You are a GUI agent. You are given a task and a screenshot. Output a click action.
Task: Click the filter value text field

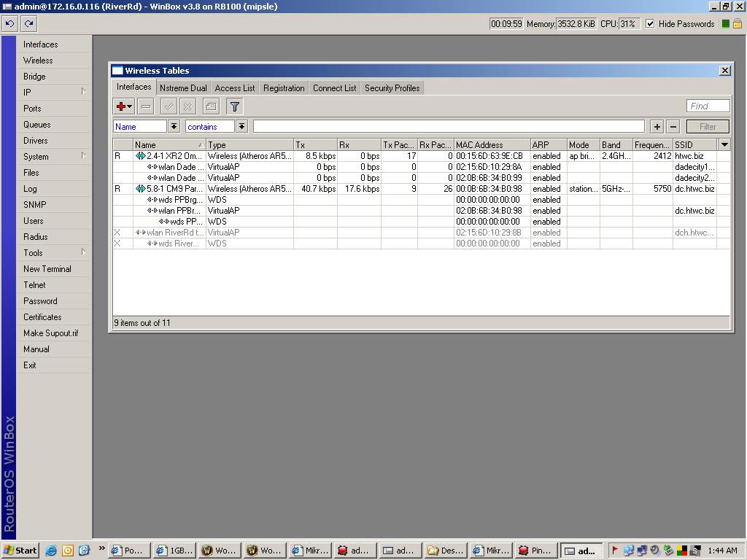(449, 126)
